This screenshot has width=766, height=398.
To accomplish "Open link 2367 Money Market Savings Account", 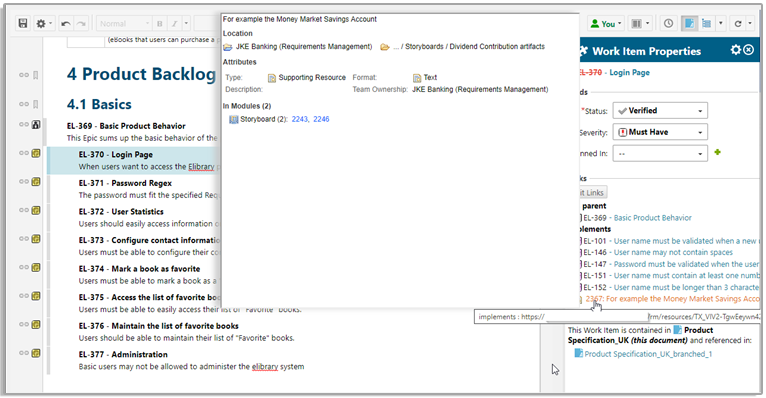I will point(672,299).
